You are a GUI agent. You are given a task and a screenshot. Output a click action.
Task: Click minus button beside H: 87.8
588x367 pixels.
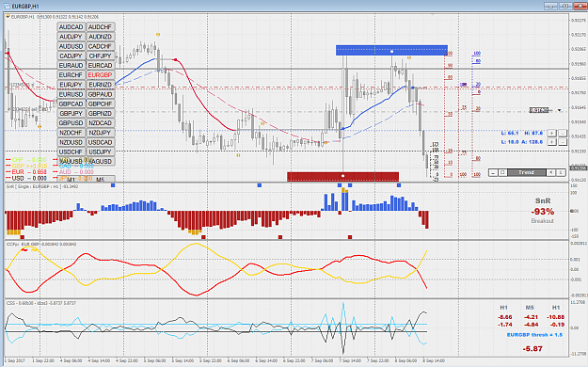pyautogui.click(x=563, y=133)
